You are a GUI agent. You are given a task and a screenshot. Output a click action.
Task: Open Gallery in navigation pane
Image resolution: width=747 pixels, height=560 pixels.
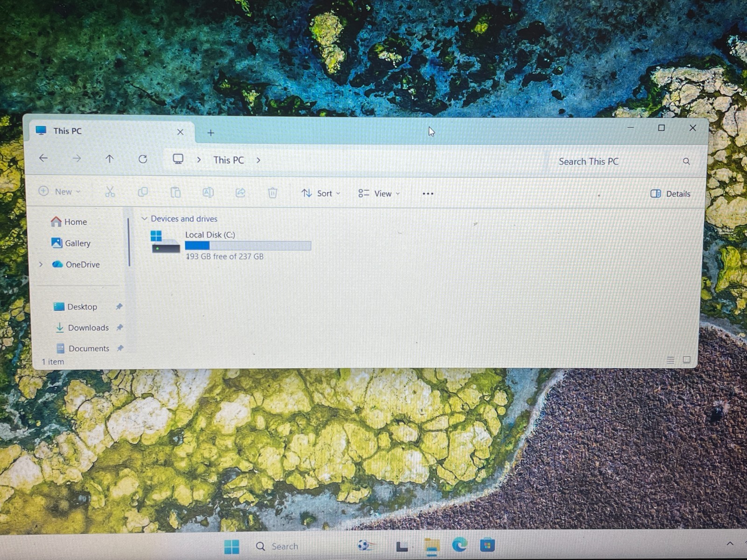(x=71, y=243)
